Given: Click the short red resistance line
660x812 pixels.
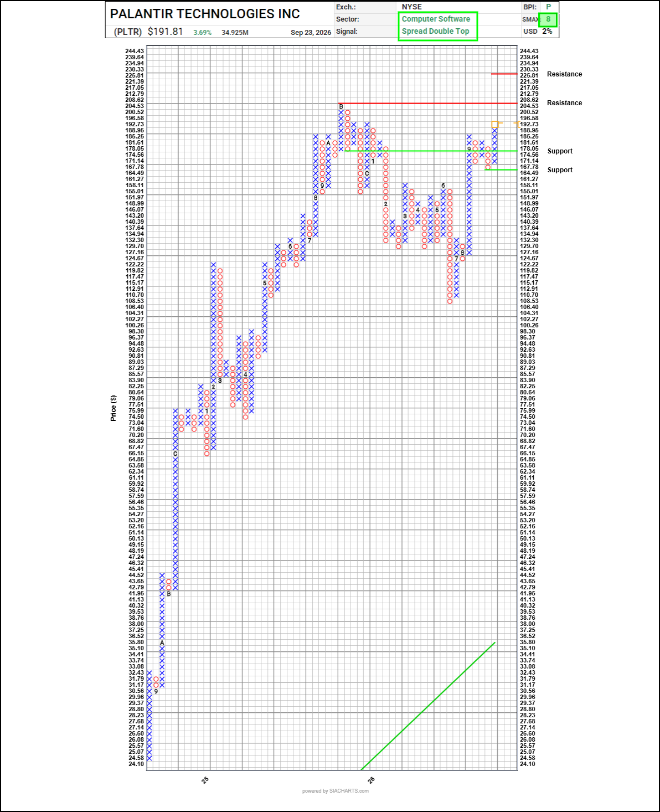Looking at the screenshot, I should point(504,74).
